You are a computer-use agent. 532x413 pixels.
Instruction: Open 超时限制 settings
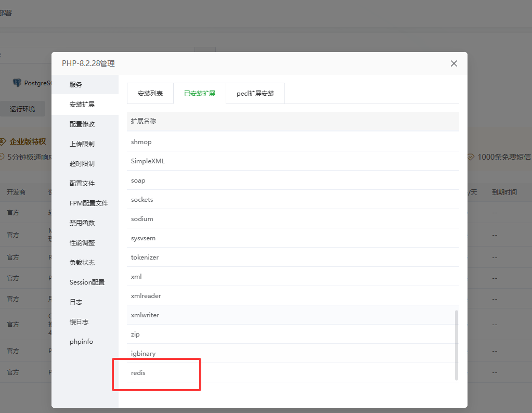(82, 164)
